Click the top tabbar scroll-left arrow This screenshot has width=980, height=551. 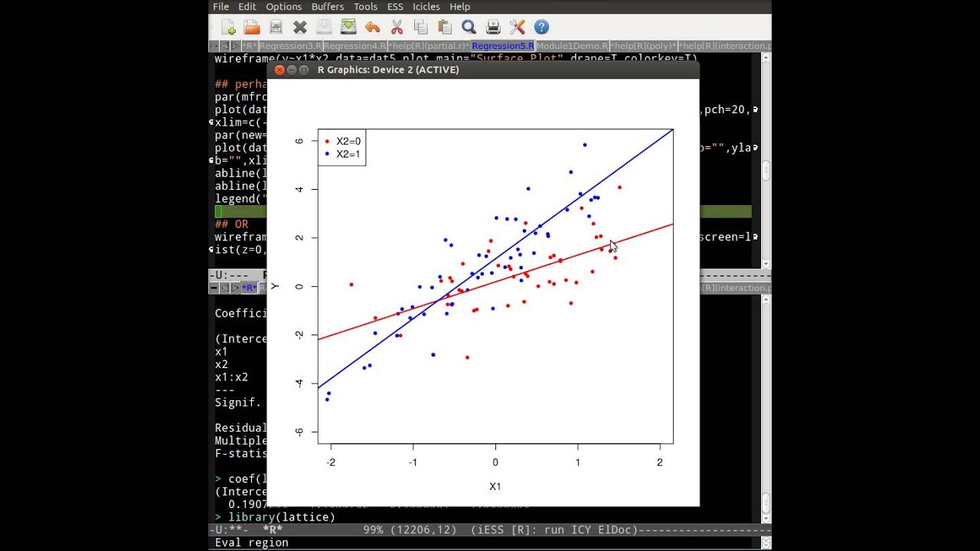click(x=224, y=46)
